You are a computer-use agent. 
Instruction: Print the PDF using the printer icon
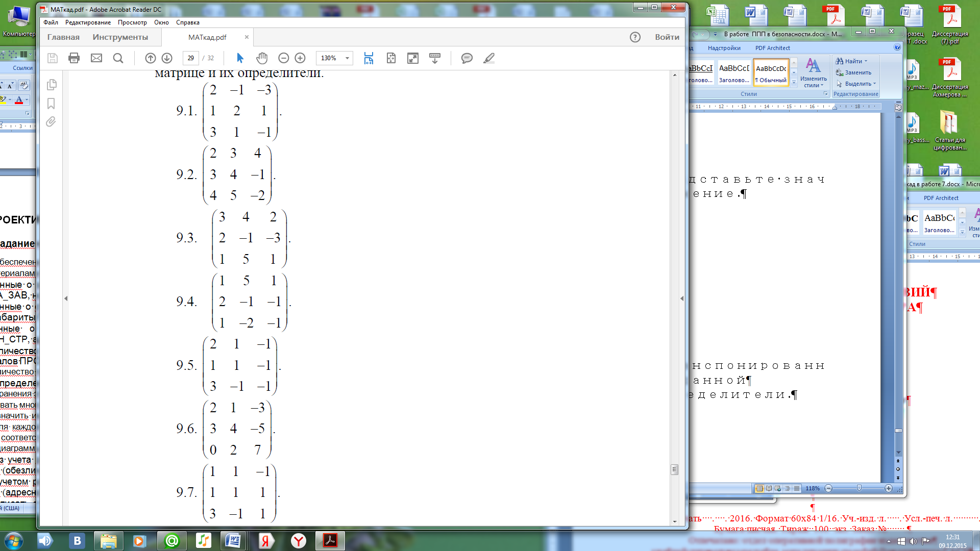click(74, 58)
